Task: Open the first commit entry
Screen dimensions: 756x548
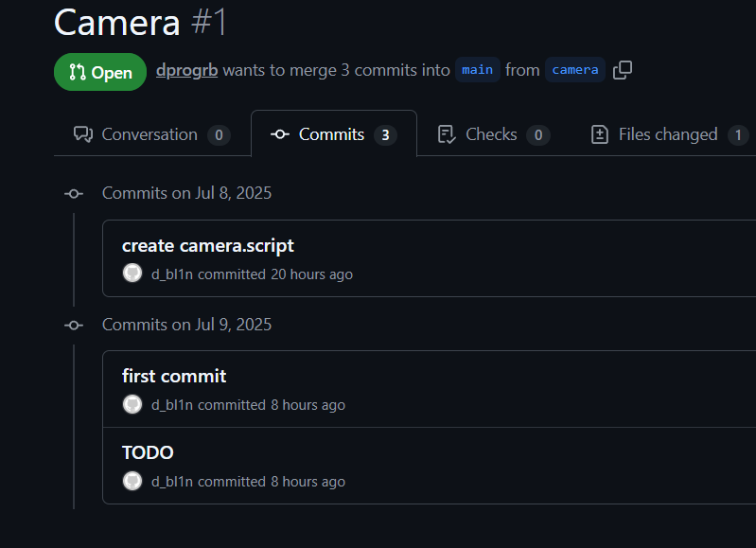Action: coord(174,376)
